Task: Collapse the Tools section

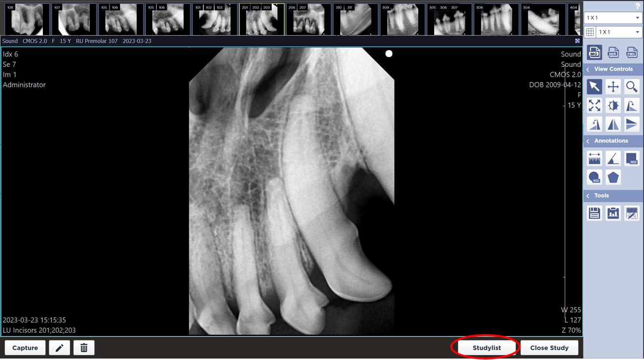Action: (x=588, y=196)
